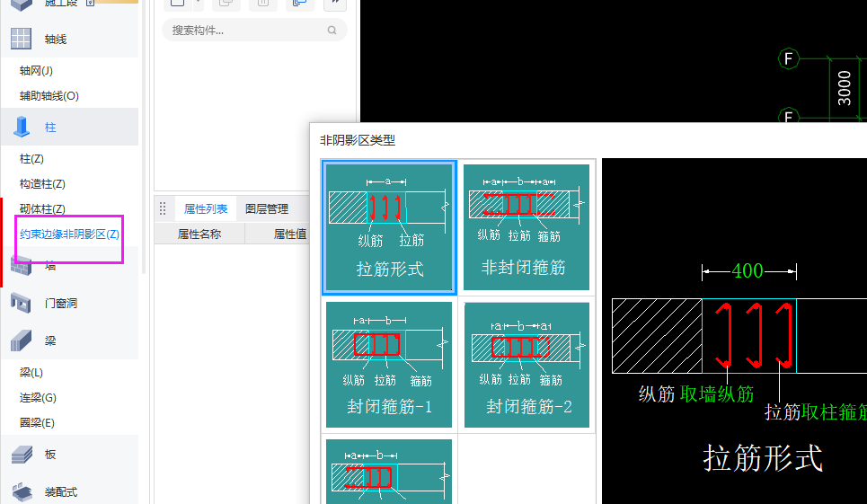Viewport: 867px width, 504px height.
Task: Open the 门窗洞 category icon
Action: point(21,303)
